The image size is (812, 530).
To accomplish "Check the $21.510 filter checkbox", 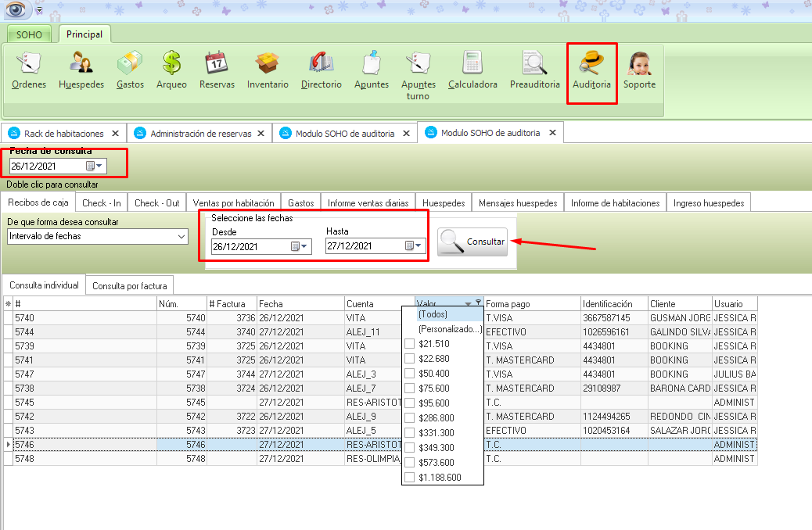I will point(409,345).
